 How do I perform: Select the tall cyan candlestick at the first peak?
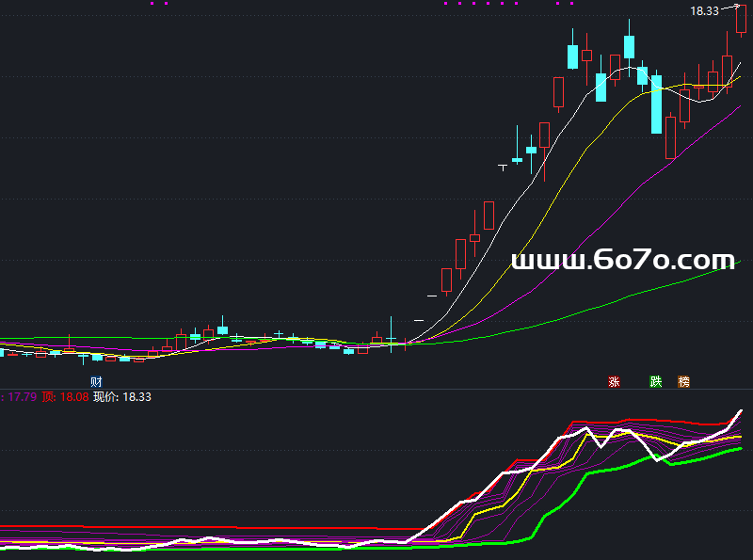click(x=571, y=56)
